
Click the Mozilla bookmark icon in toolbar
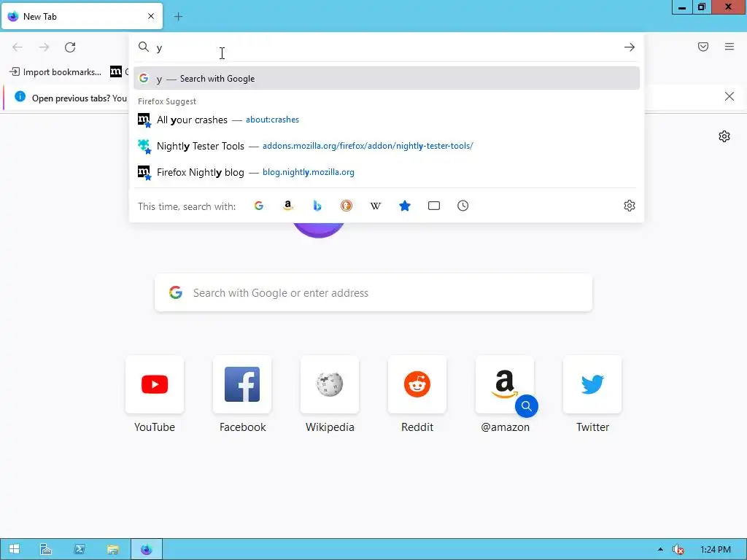pos(116,71)
